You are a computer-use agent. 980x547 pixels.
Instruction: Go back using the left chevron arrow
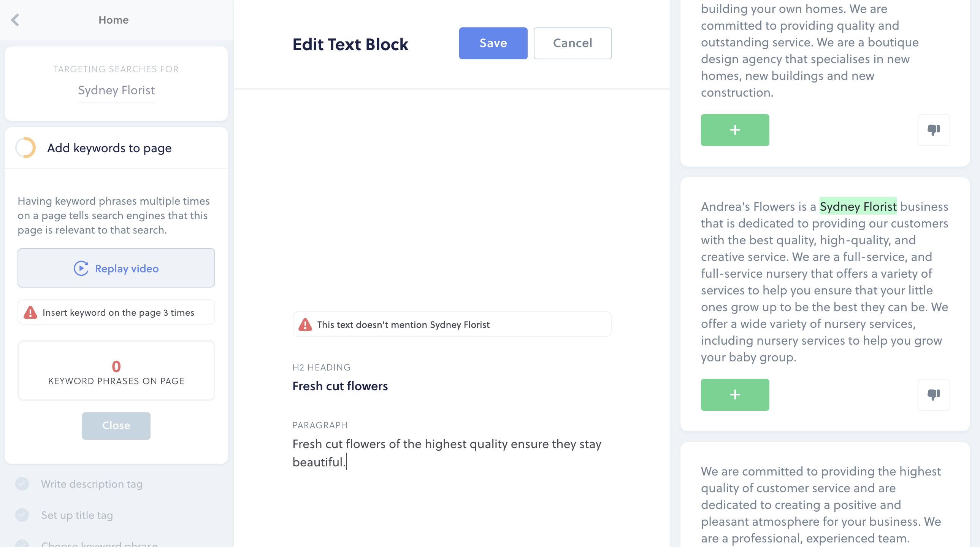click(x=15, y=20)
